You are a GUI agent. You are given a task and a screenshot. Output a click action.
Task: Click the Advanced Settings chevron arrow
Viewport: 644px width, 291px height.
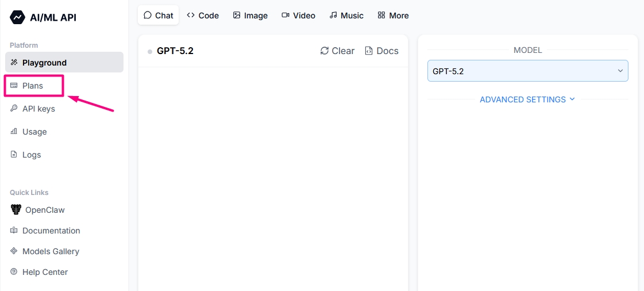click(572, 99)
